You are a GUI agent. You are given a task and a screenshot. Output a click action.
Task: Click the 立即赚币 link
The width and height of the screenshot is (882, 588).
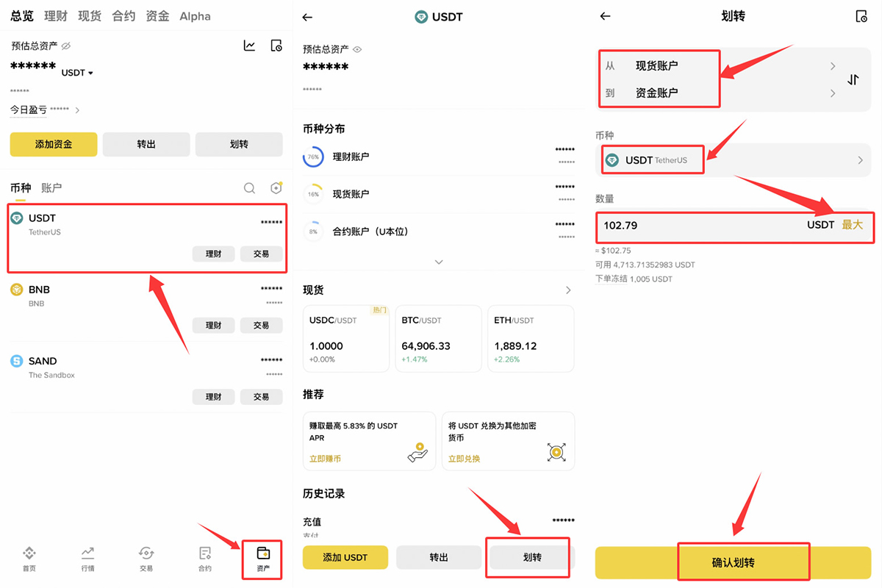(325, 459)
